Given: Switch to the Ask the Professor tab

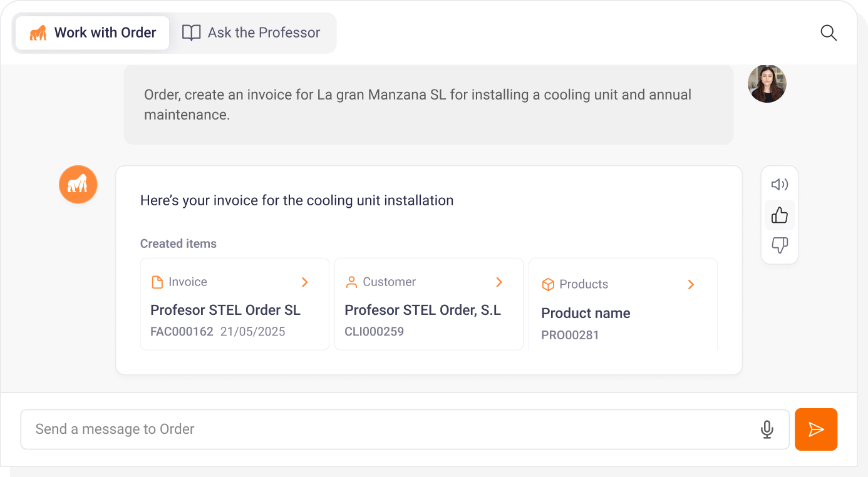Looking at the screenshot, I should pos(252,33).
